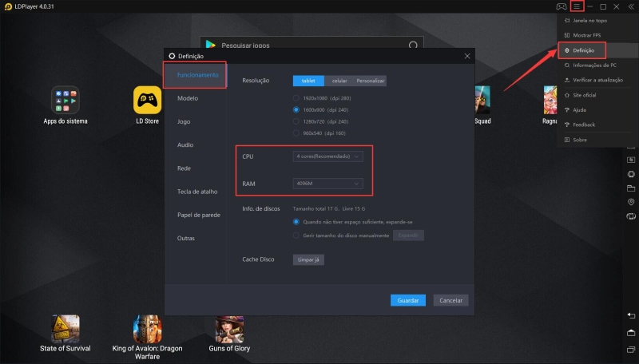Viewport: 639px width, 364px height.
Task: Open the hamburger menu icon
Action: 576,6
